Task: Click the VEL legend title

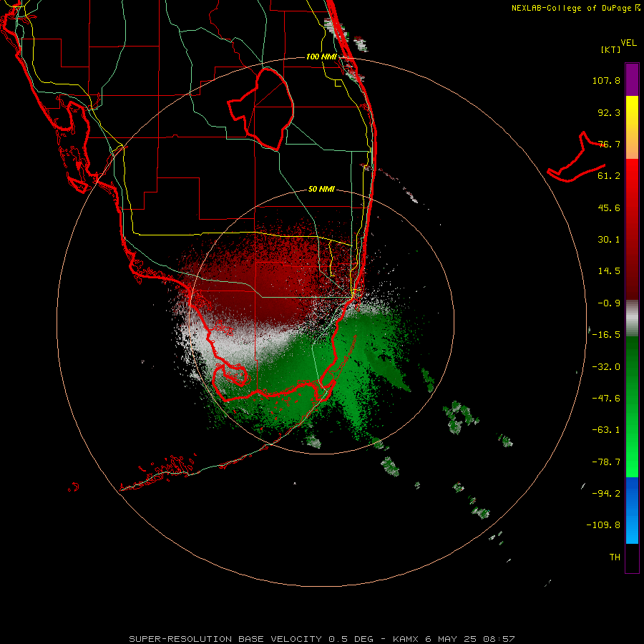Action: pos(628,43)
